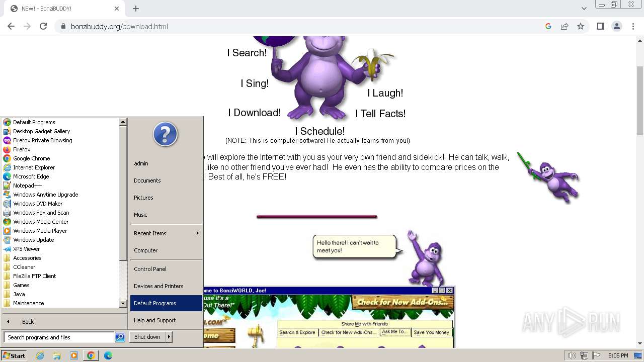
Task: Open Windows Media Player from list
Action: tap(40, 231)
